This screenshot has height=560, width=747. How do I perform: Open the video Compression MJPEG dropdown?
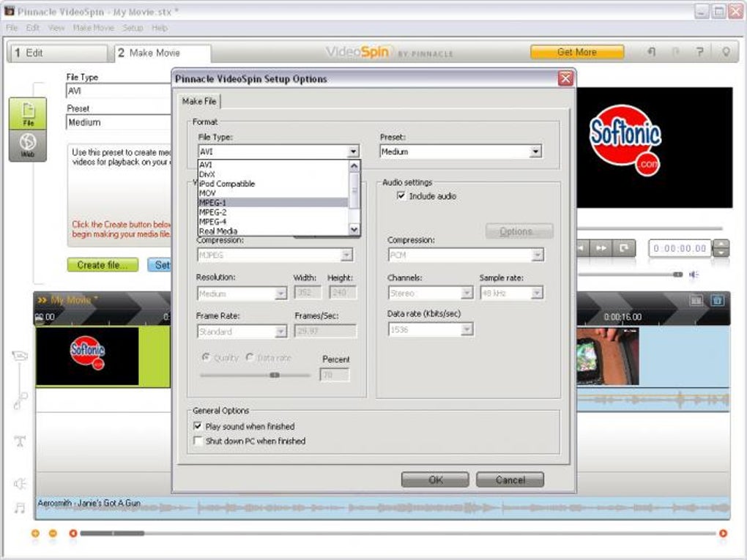point(347,255)
